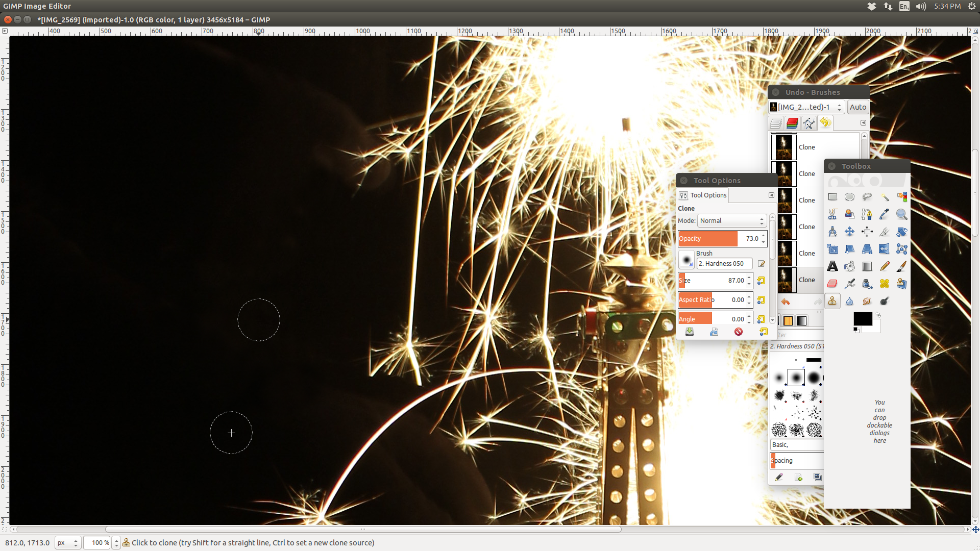Click the Aspect Ratio slider
This screenshot has height=551, width=980.
click(715, 300)
